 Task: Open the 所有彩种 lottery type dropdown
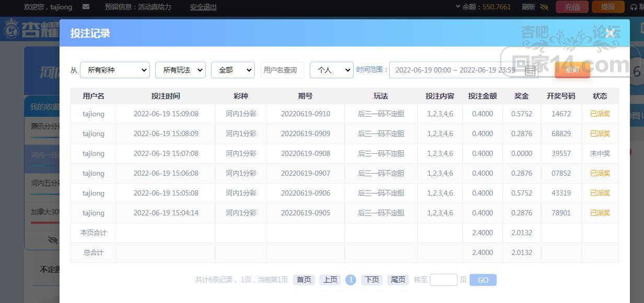[115, 70]
